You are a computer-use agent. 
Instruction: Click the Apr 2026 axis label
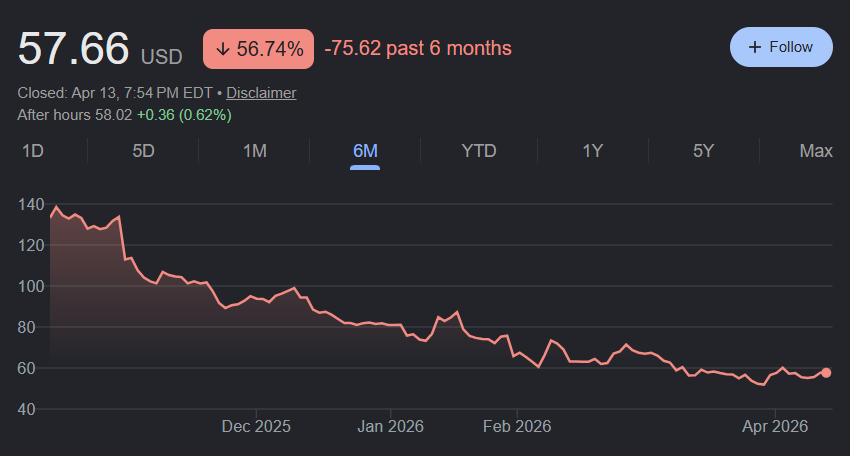point(775,427)
